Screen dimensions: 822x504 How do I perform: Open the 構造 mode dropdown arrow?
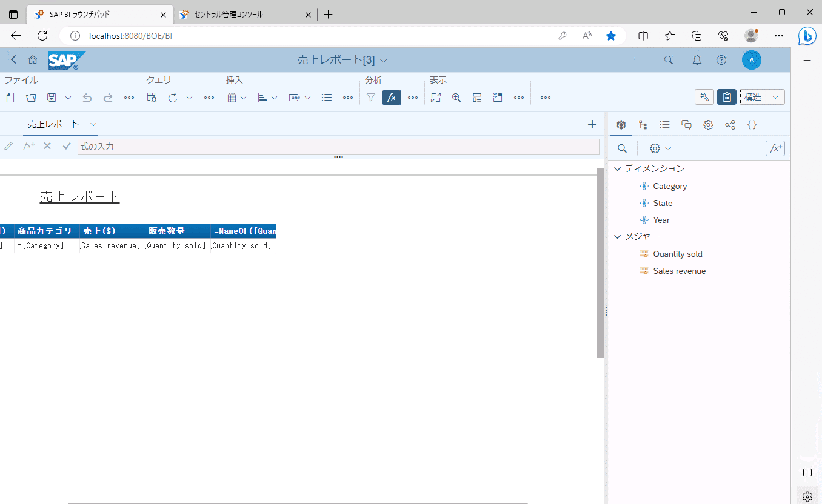775,97
